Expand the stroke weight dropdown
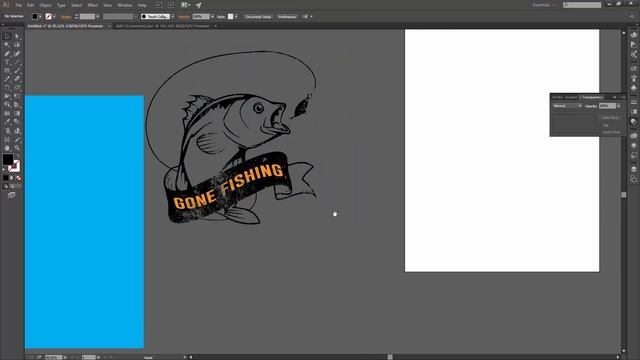Screen dimensions: 640x360 (98, 17)
